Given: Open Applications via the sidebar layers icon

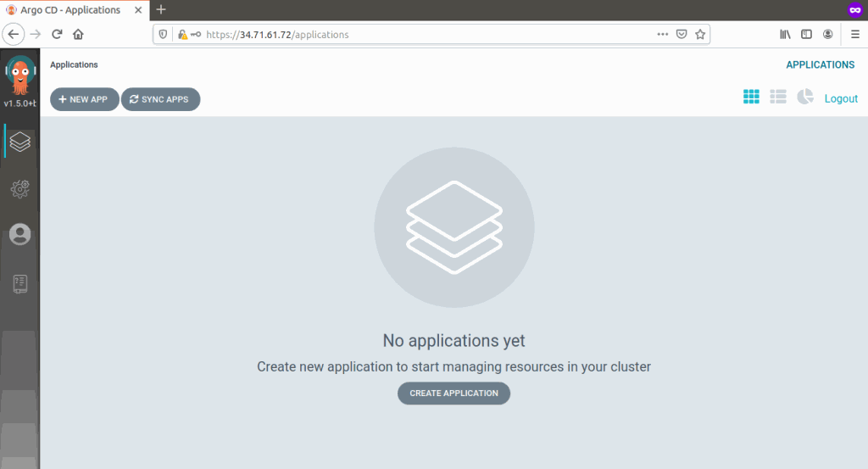Looking at the screenshot, I should 20,142.
